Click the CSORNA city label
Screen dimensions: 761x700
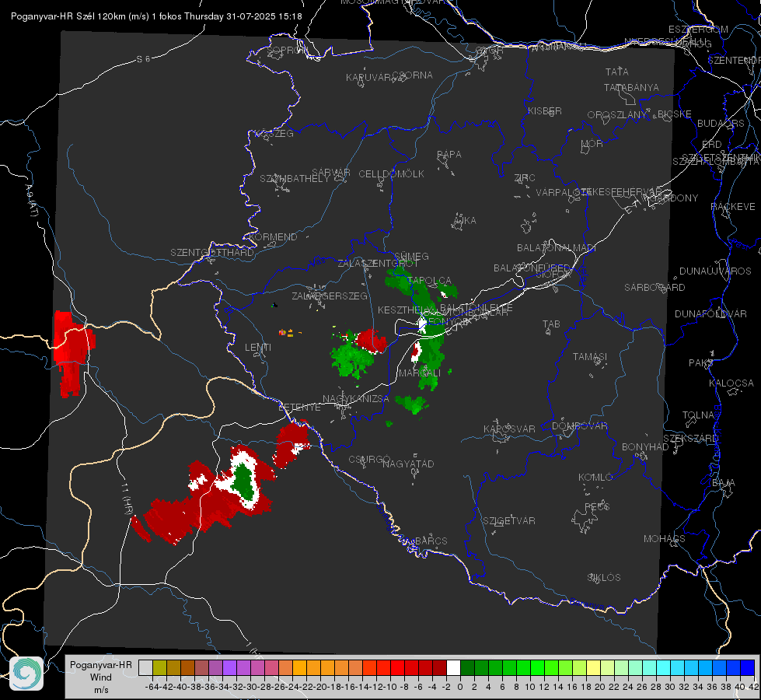click(x=413, y=75)
